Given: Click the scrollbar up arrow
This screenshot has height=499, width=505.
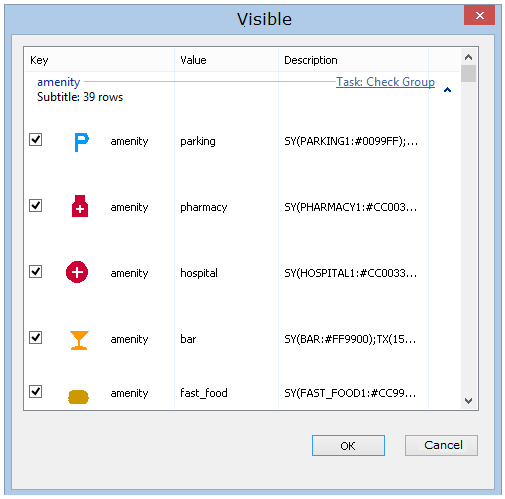Looking at the screenshot, I should tap(468, 57).
